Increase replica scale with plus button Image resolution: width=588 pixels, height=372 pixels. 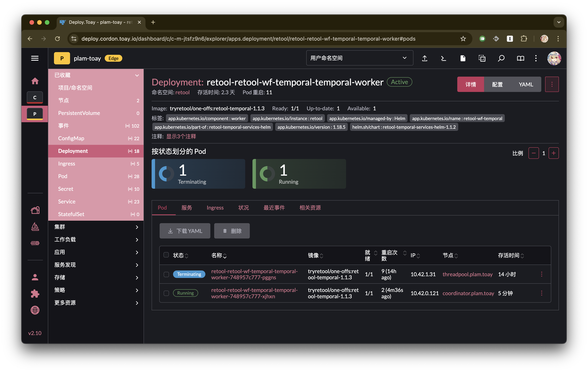click(553, 153)
